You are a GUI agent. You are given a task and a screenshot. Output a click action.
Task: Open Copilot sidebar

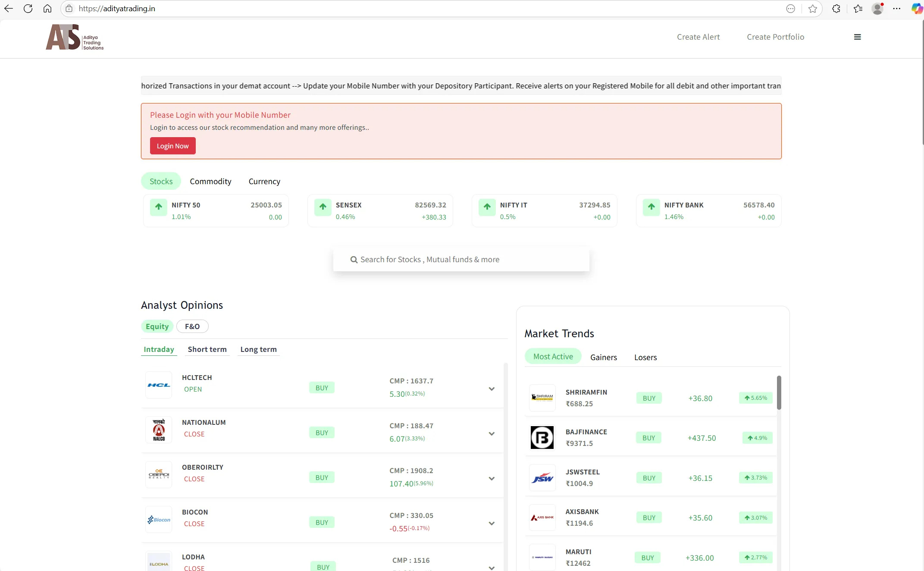pyautogui.click(x=917, y=9)
